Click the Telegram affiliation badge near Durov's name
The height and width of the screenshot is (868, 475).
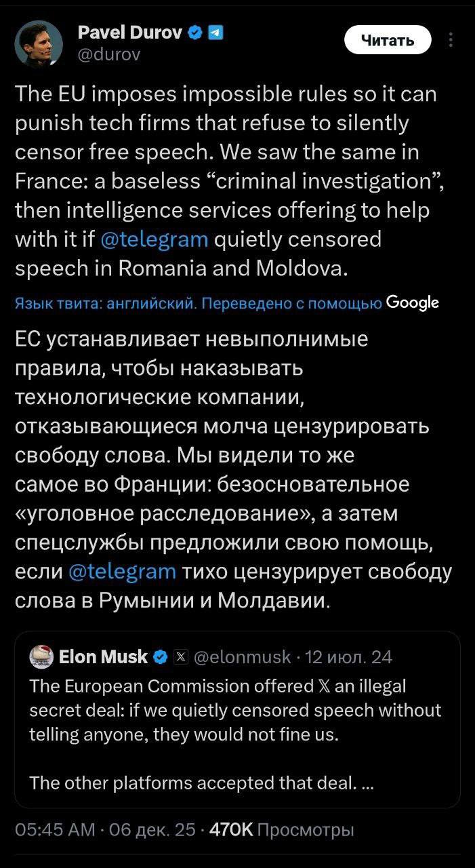215,32
